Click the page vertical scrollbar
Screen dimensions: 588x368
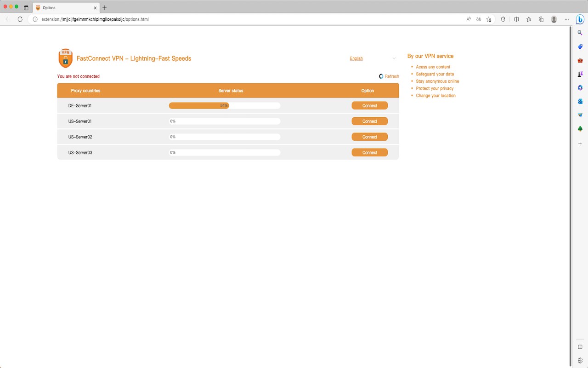pyautogui.click(x=571, y=195)
